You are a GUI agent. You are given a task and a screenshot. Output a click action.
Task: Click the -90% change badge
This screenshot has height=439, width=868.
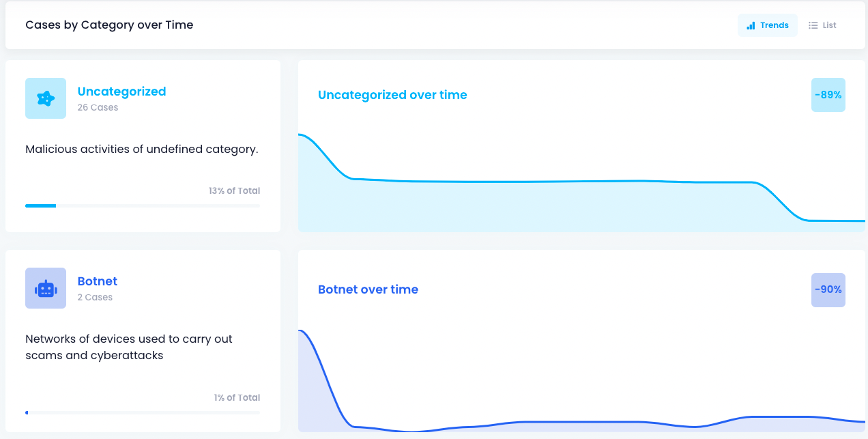(x=828, y=289)
